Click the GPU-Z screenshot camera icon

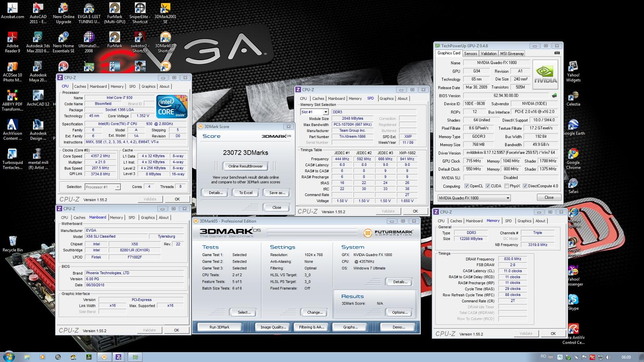557,53
